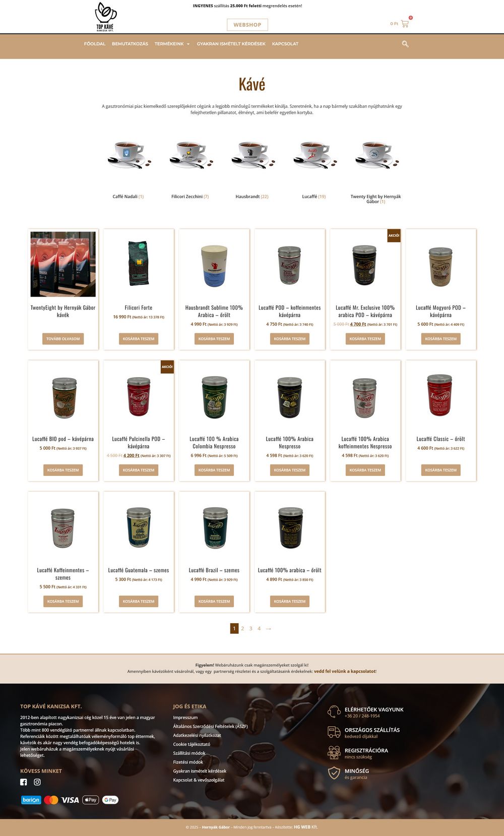Select the Hausbrandt category cup image
This screenshot has width=504, height=836.
pyautogui.click(x=253, y=155)
